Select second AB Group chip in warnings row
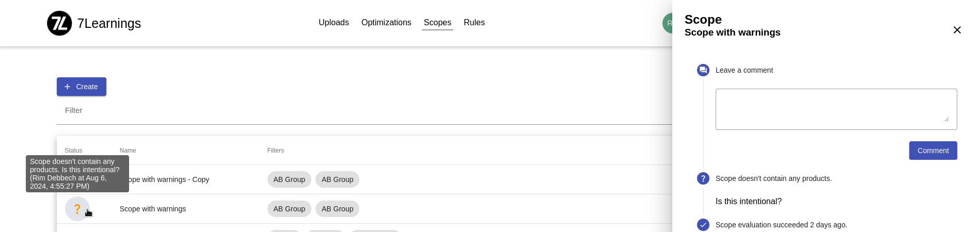 click(337, 209)
